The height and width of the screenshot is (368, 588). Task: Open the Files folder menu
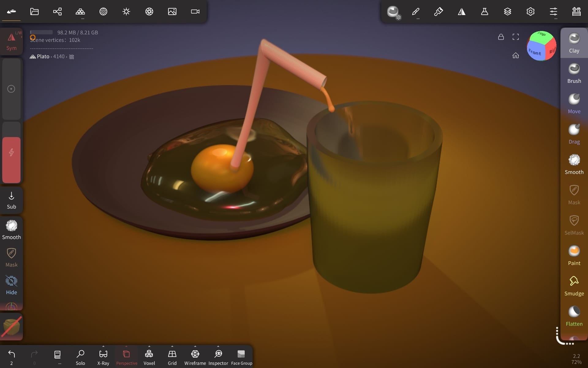(34, 12)
